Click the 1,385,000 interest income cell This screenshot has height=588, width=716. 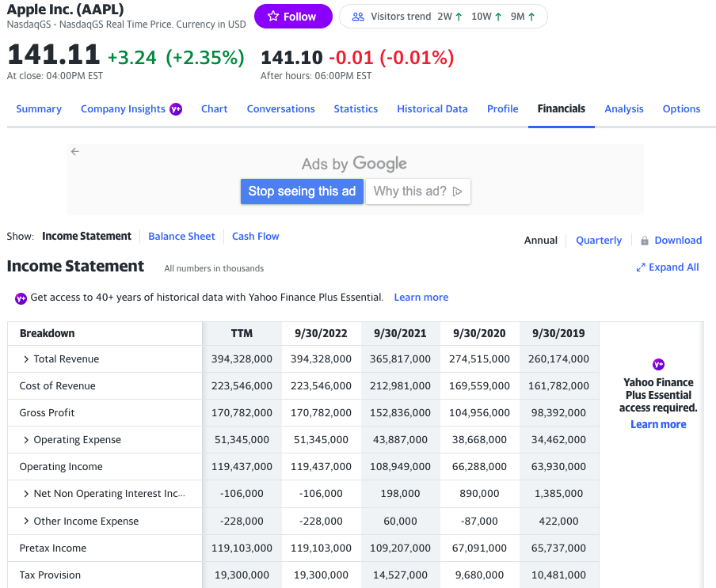point(558,494)
